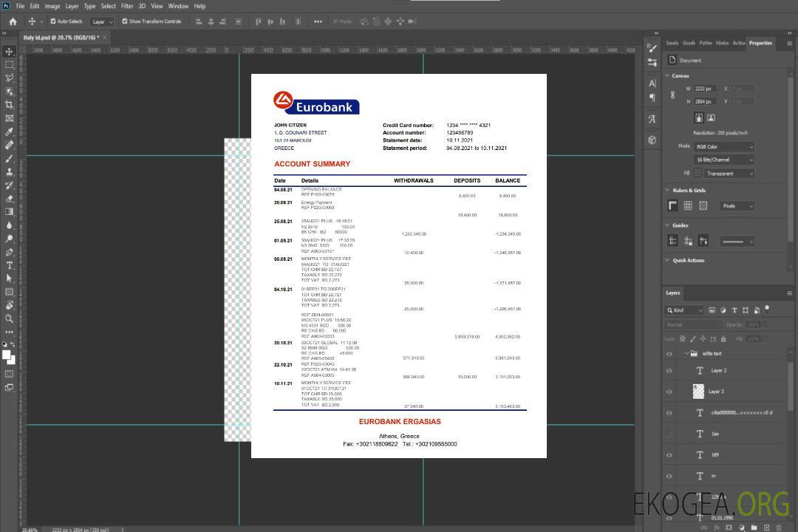Open the Transparent fill dropdown

click(729, 174)
